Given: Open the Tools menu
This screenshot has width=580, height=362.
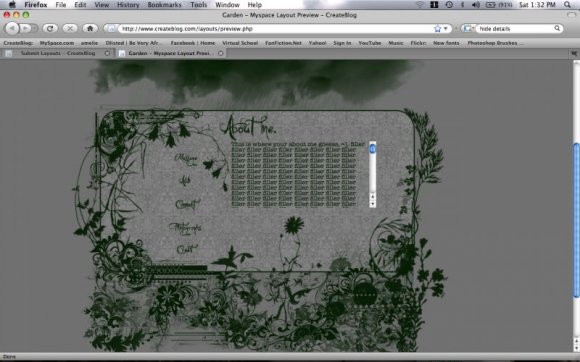Looking at the screenshot, I should point(199,5).
